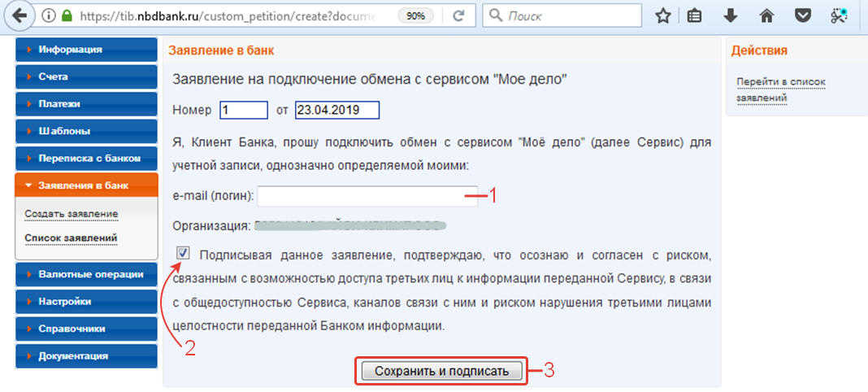
Task: Click the Организация label text
Action: (x=211, y=226)
